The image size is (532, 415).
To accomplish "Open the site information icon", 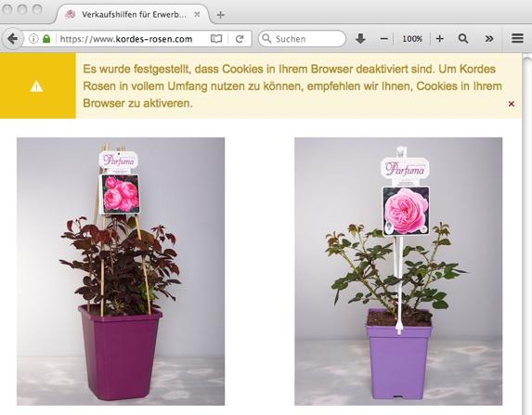I will pos(33,39).
